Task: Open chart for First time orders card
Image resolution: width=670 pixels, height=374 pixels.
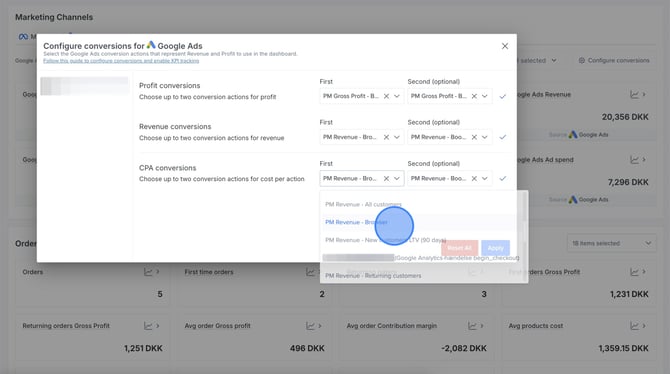Action: click(x=310, y=272)
